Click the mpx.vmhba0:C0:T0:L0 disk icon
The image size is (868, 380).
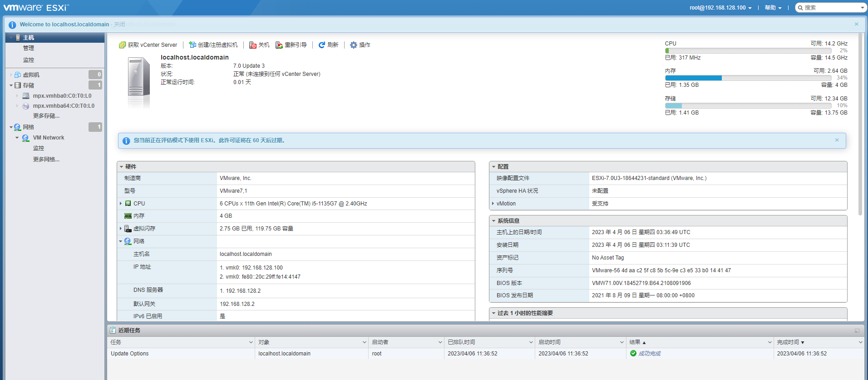pyautogui.click(x=26, y=96)
